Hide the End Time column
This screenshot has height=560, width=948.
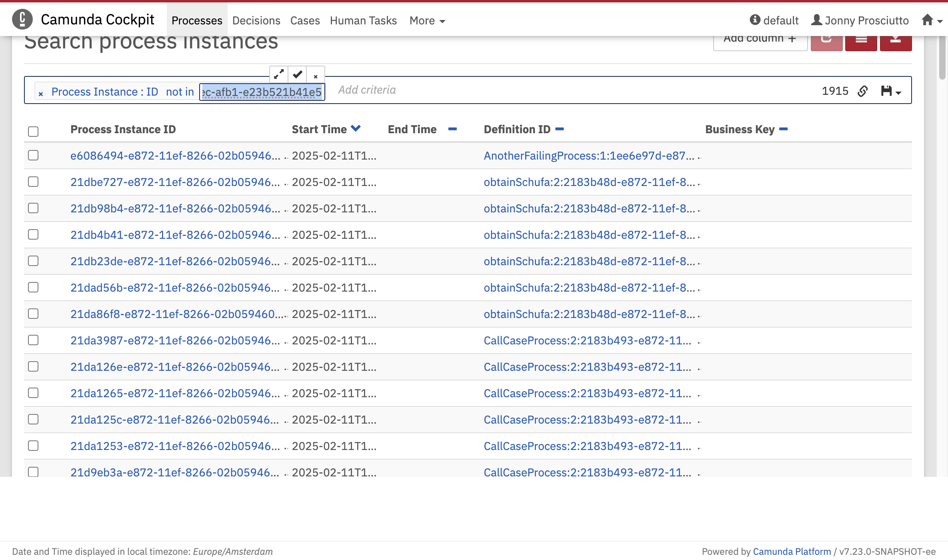coord(452,129)
